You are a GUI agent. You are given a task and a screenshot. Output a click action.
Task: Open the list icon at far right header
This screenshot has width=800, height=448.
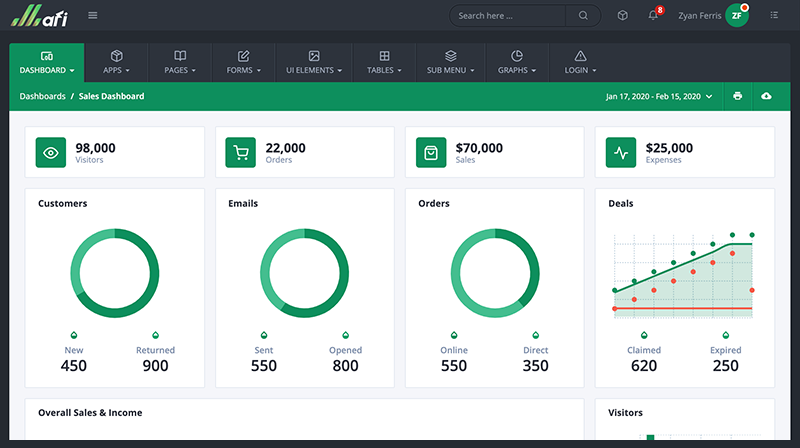[774, 16]
